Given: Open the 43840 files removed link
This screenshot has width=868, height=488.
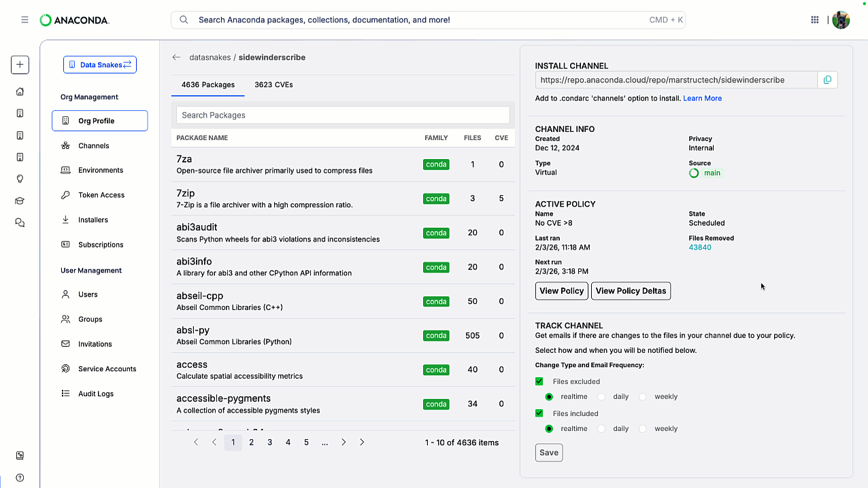Looking at the screenshot, I should [700, 247].
